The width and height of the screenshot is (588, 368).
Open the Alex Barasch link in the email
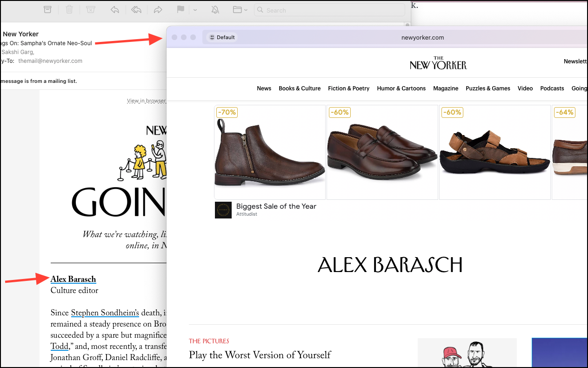[x=73, y=279]
